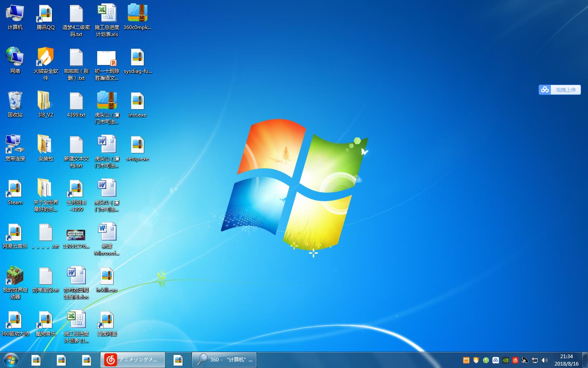Click the 宽带连接 broadband connection icon
588x368 pixels.
point(15,145)
